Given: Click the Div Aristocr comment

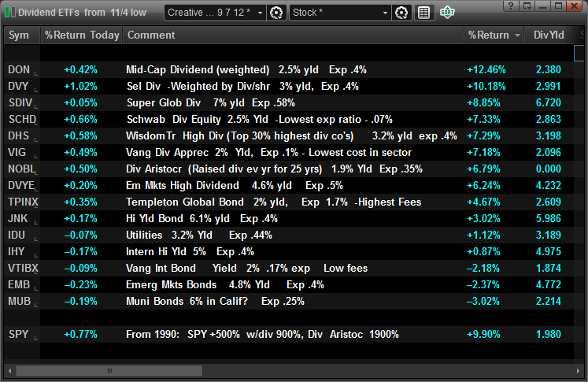Looking at the screenshot, I should [x=274, y=169].
